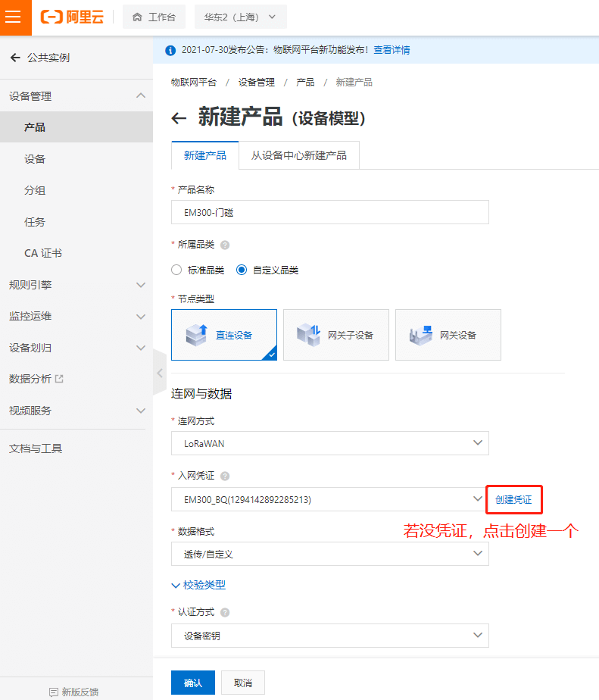The image size is (599, 700).
Task: Open the 数据格式 dropdown
Action: 330,554
